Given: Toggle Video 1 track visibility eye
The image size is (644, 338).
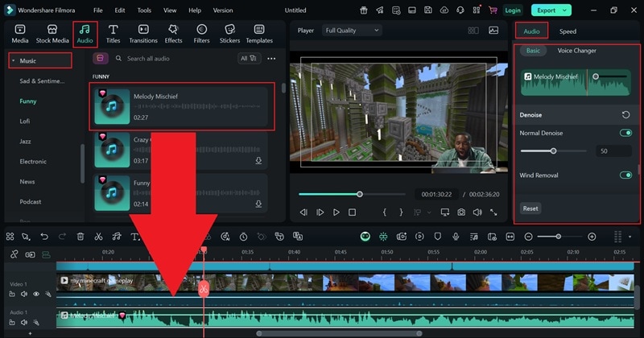Looking at the screenshot, I should pyautogui.click(x=36, y=294).
